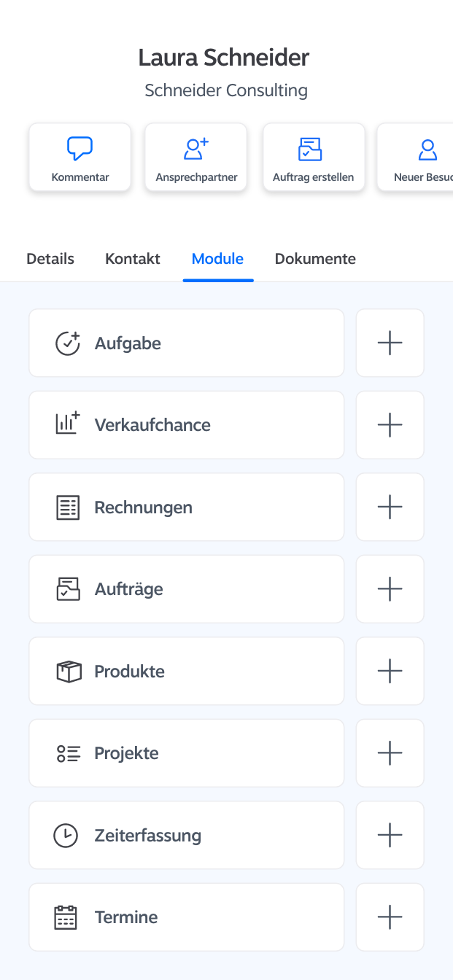Screen dimensions: 453x980
Task: Create a new Projekt with plus
Action: pyautogui.click(x=390, y=753)
